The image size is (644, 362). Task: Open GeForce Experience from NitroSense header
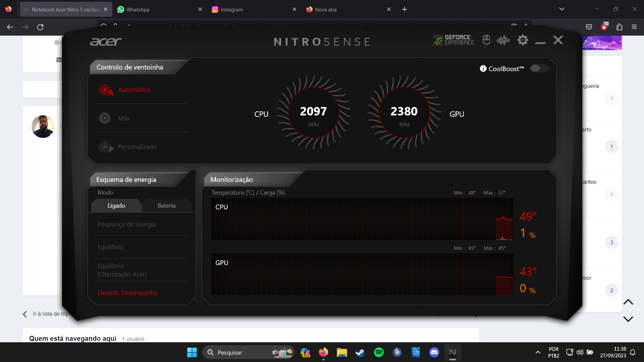(x=454, y=40)
